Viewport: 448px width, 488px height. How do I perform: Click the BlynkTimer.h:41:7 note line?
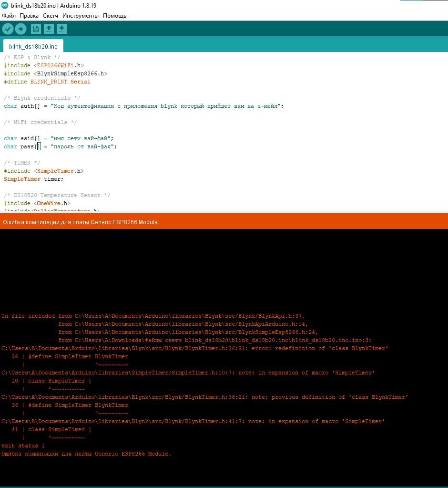(x=193, y=421)
